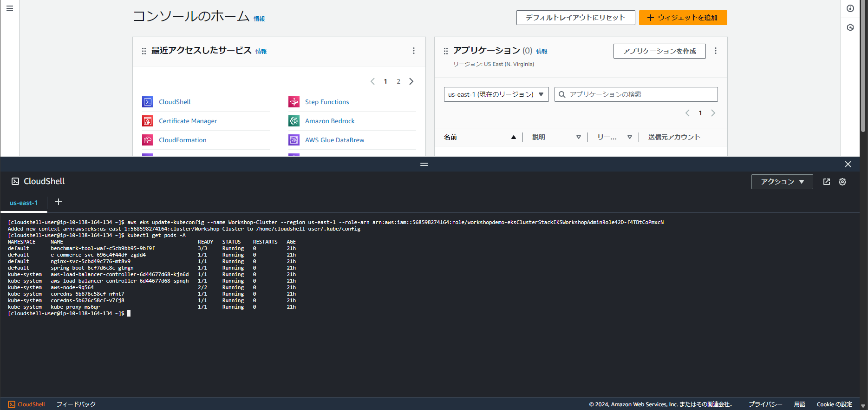Open the recently visited widget options menu

[414, 51]
